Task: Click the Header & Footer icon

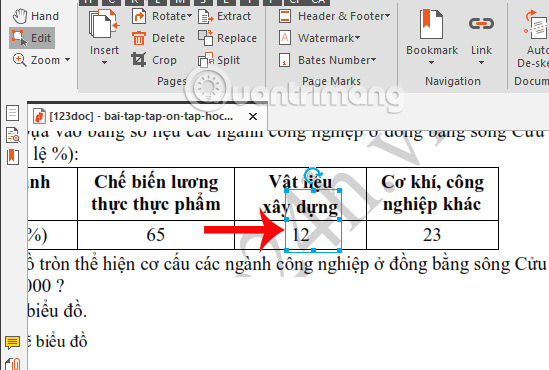Action: [285, 16]
